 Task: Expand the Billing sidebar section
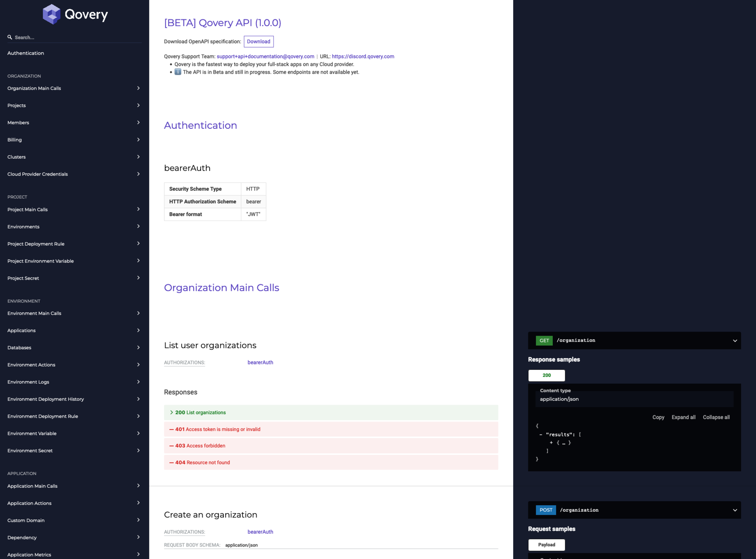tap(74, 140)
